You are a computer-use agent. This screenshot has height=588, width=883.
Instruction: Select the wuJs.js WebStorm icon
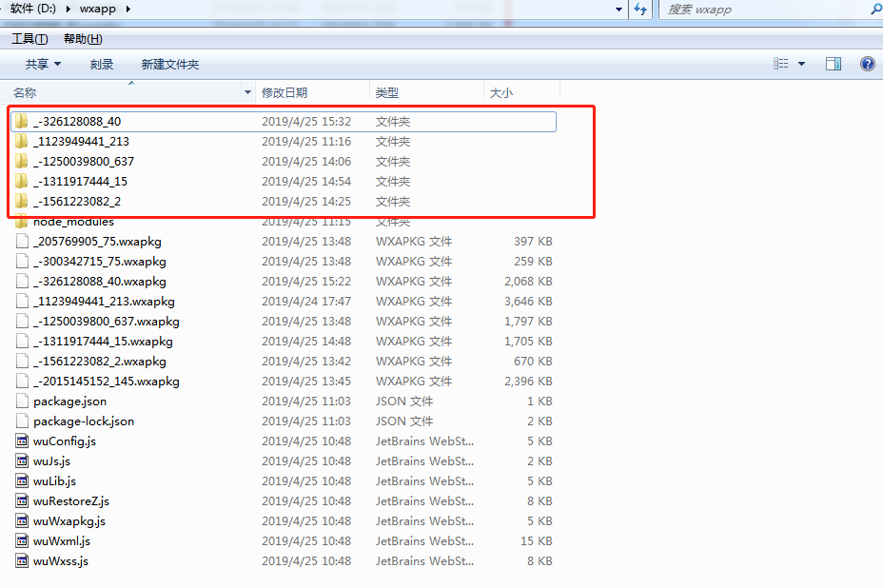22,461
